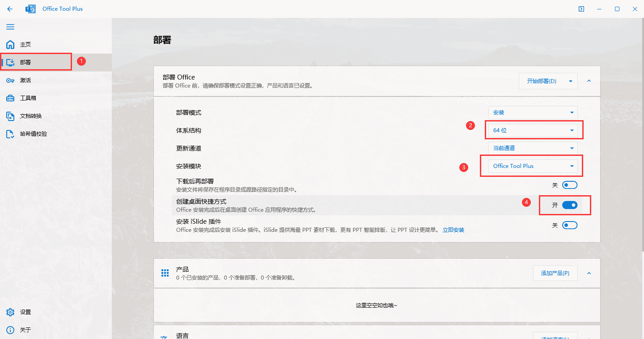Open the 体系结构 dropdown showing 64 位
The width and height of the screenshot is (644, 339).
pyautogui.click(x=533, y=130)
